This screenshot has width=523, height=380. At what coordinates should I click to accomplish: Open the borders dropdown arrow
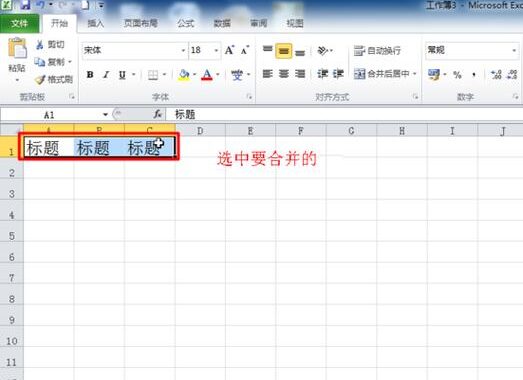tap(164, 75)
